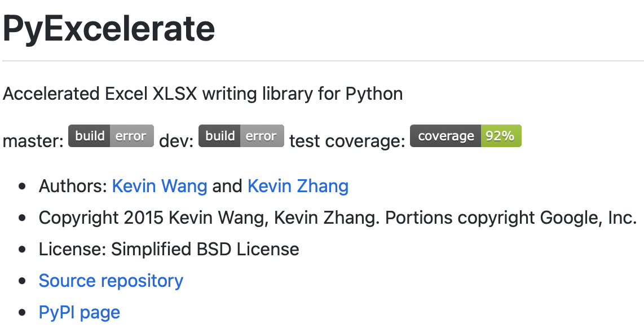Click the "test coverage:" label text
The height and width of the screenshot is (328, 644).
347,141
